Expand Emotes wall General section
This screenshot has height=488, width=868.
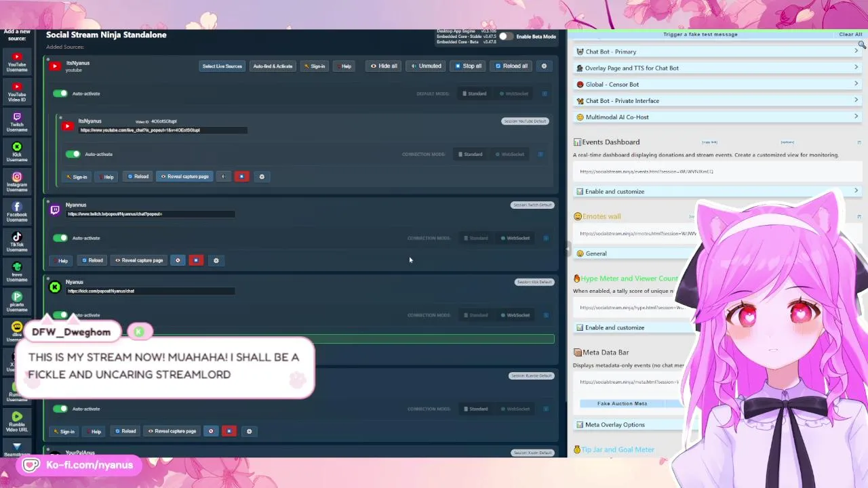click(x=634, y=253)
